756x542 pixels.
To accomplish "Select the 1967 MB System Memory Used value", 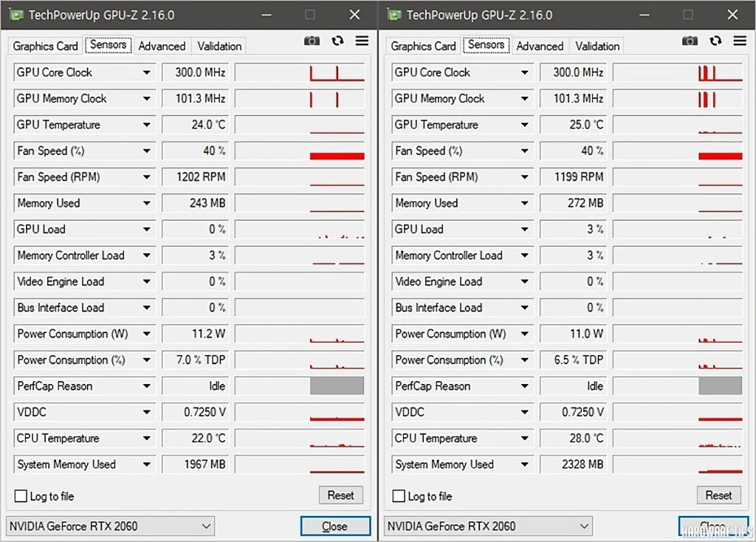I will point(195,464).
